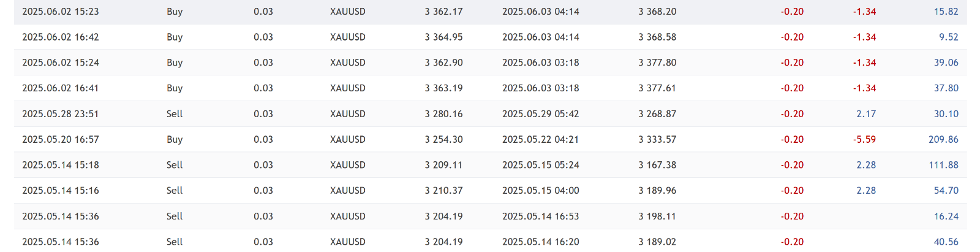Screen dimensions: 980x252
Task: Click the 209.86 profit value
Action: 943,140
